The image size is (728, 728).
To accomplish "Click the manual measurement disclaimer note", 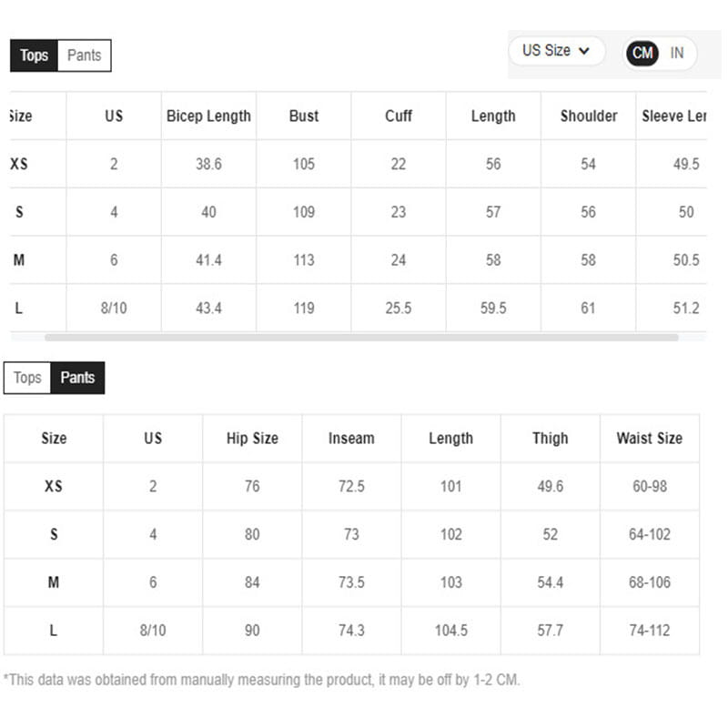I will [262, 680].
